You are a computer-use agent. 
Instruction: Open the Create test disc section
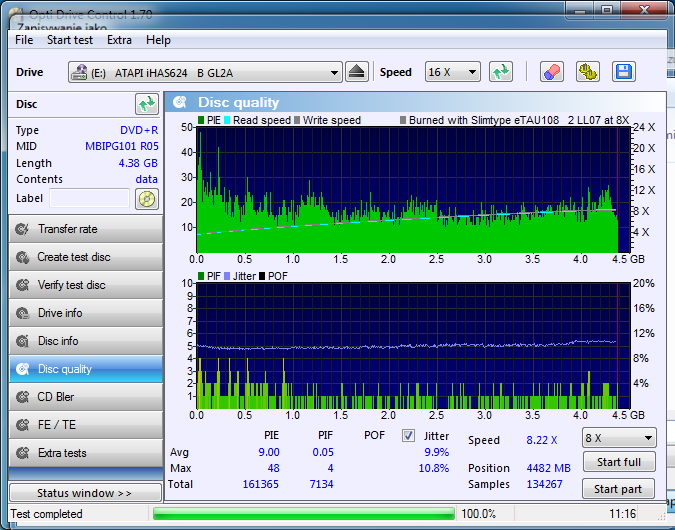[x=86, y=257]
